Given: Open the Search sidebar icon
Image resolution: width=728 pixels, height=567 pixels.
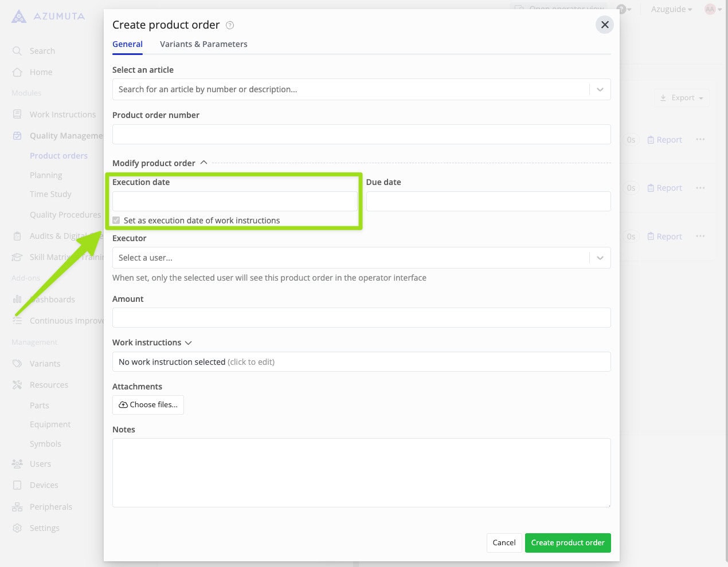Looking at the screenshot, I should click(17, 50).
